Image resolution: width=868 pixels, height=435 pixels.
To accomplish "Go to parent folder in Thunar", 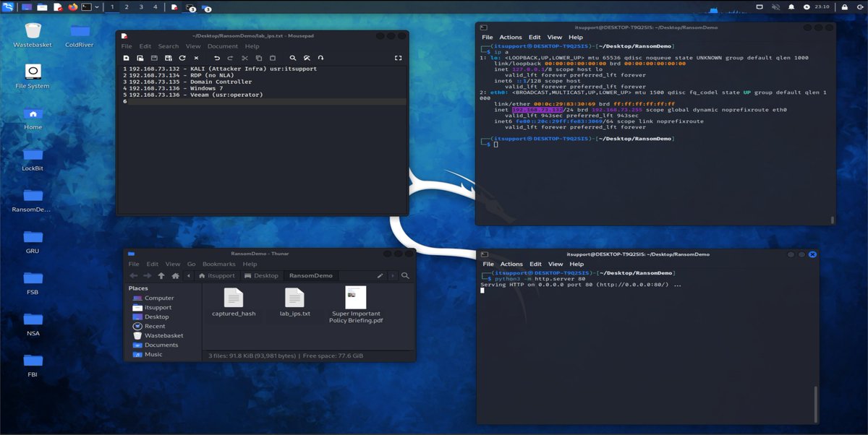I will 161,276.
